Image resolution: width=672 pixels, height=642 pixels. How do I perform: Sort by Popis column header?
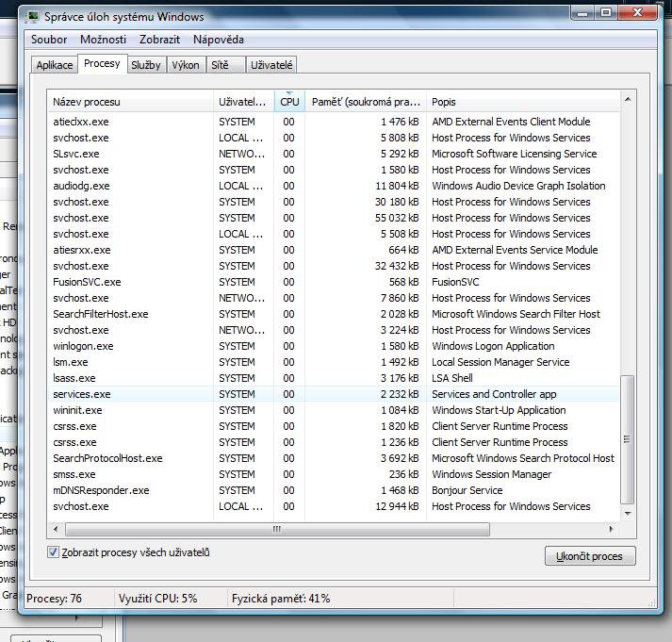pyautogui.click(x=523, y=102)
